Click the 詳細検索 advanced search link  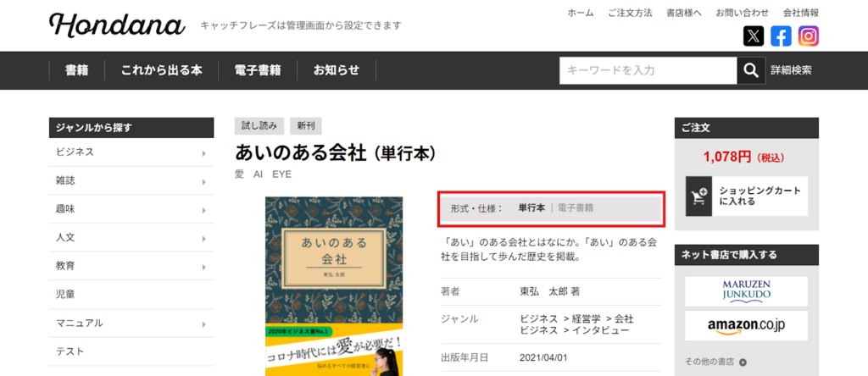(791, 70)
